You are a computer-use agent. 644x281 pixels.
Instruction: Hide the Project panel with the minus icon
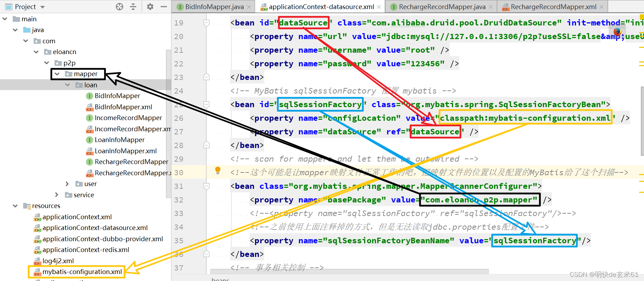[x=163, y=7]
